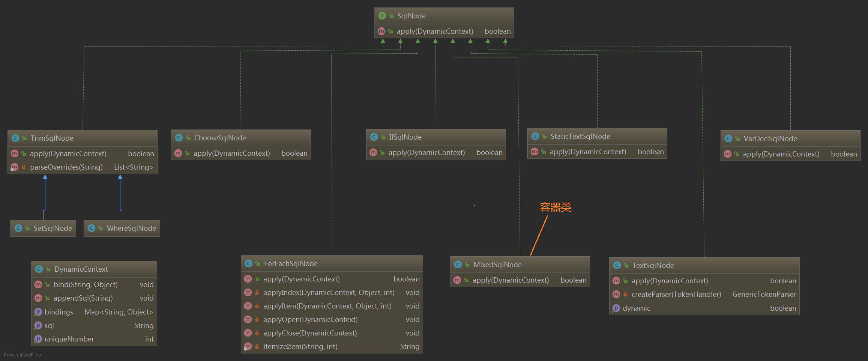868x361 pixels.
Task: Select the TextSqlNode class name
Action: 653,265
